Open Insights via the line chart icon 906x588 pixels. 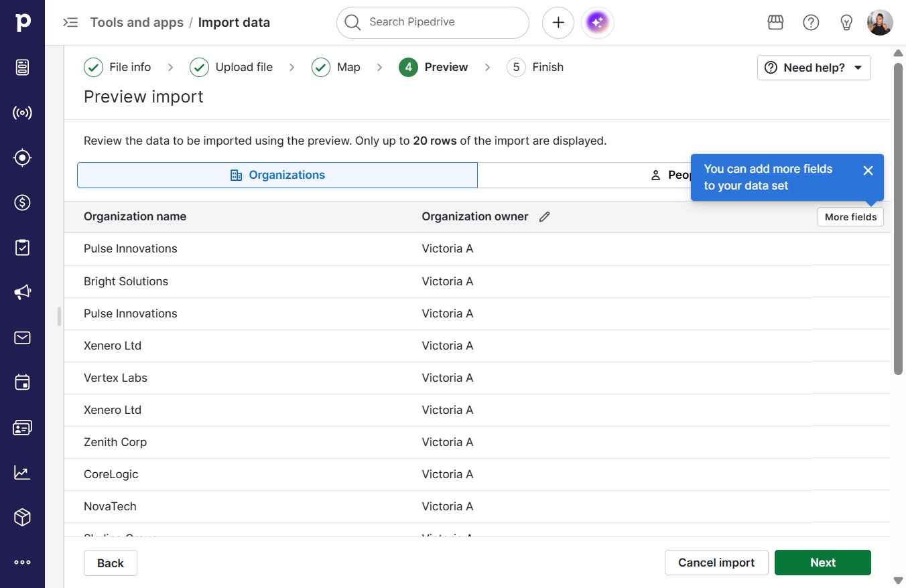tap(23, 472)
